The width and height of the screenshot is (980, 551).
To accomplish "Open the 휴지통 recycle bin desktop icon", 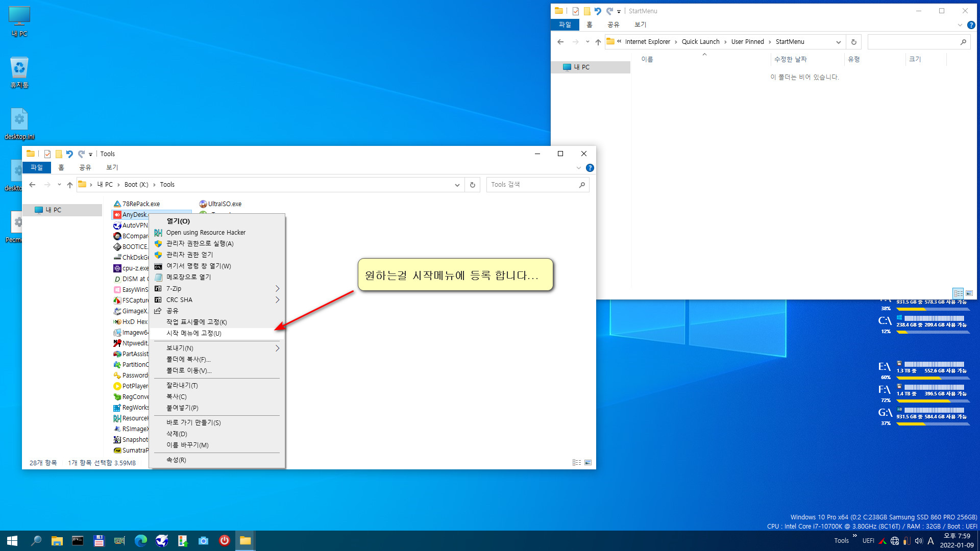I will (19, 72).
